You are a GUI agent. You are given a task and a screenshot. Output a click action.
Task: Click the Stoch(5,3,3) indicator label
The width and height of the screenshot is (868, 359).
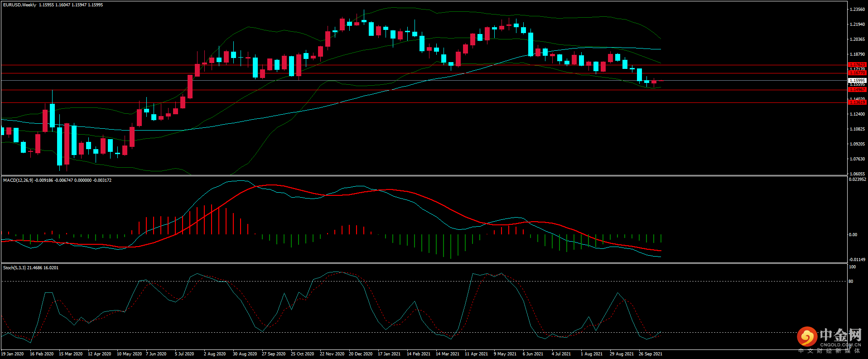(14, 268)
